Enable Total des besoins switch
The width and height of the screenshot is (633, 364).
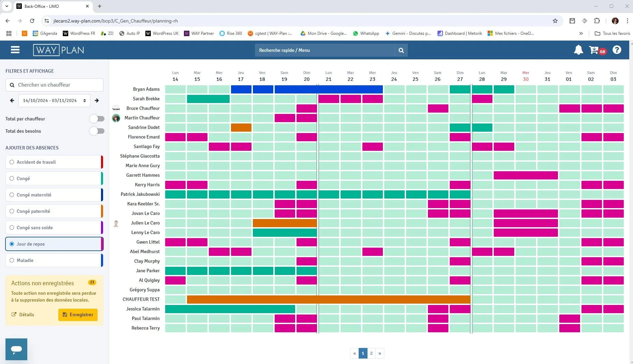pos(97,131)
